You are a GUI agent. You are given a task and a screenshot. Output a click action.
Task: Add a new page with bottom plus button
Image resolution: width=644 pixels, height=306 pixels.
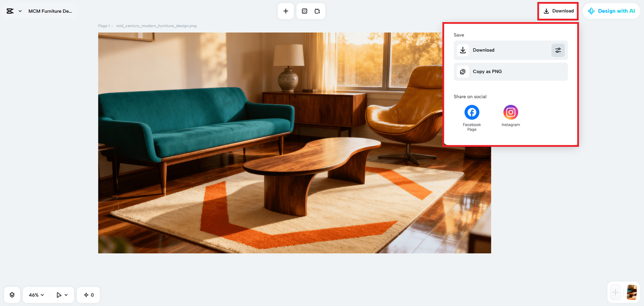(615, 292)
